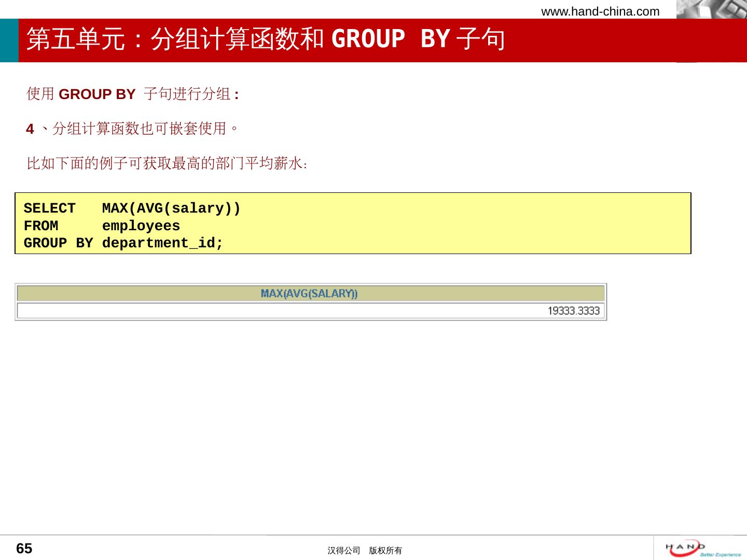
Task: Select the result value 19333.3333
Action: 573,311
